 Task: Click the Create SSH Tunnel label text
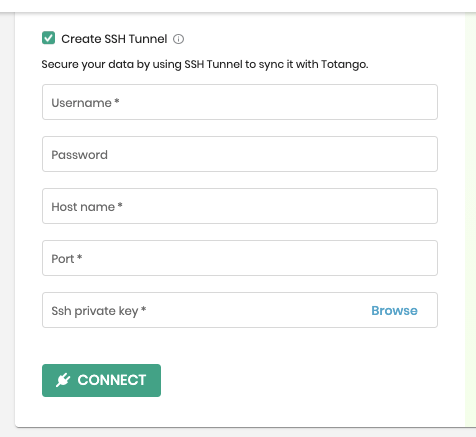pos(114,39)
